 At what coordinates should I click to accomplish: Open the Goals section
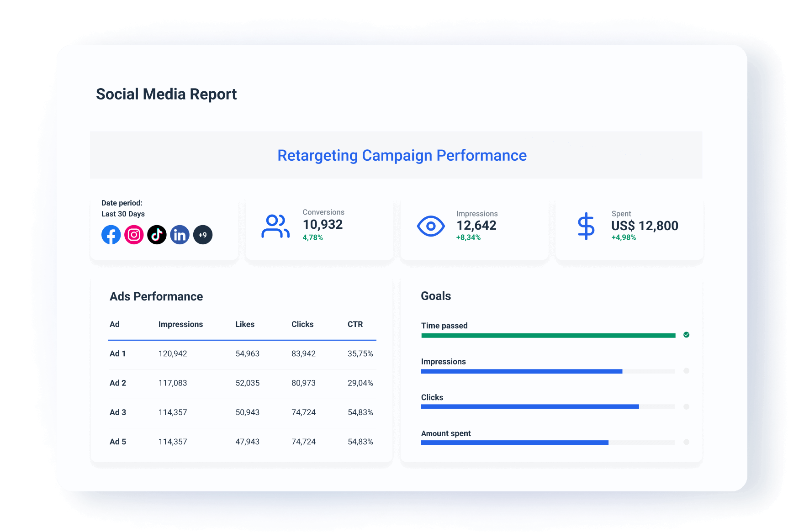click(x=436, y=295)
